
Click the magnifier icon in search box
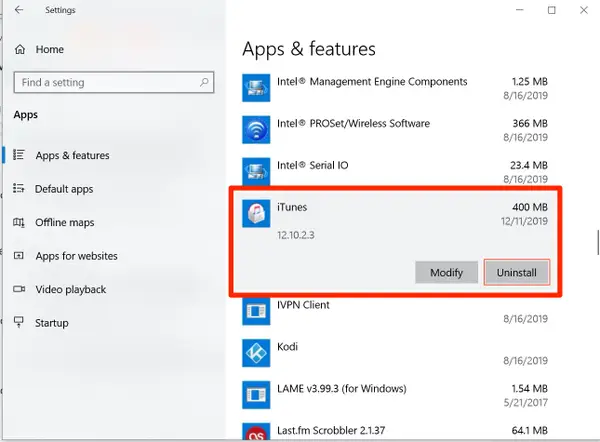coord(204,82)
